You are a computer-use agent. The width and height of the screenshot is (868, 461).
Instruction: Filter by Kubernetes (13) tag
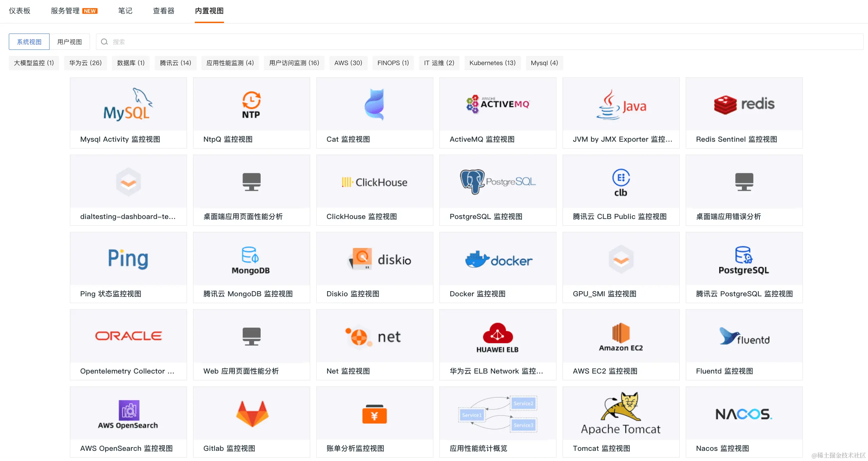pyautogui.click(x=492, y=63)
